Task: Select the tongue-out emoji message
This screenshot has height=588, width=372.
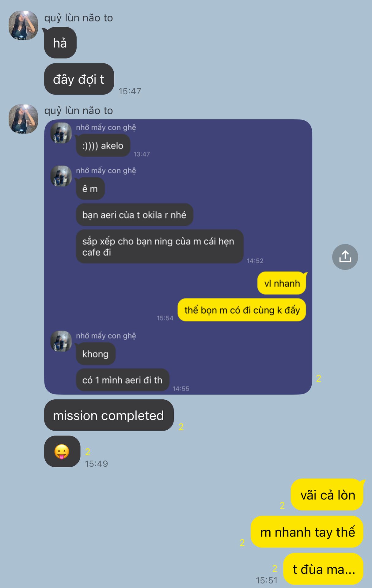Action: tap(62, 451)
